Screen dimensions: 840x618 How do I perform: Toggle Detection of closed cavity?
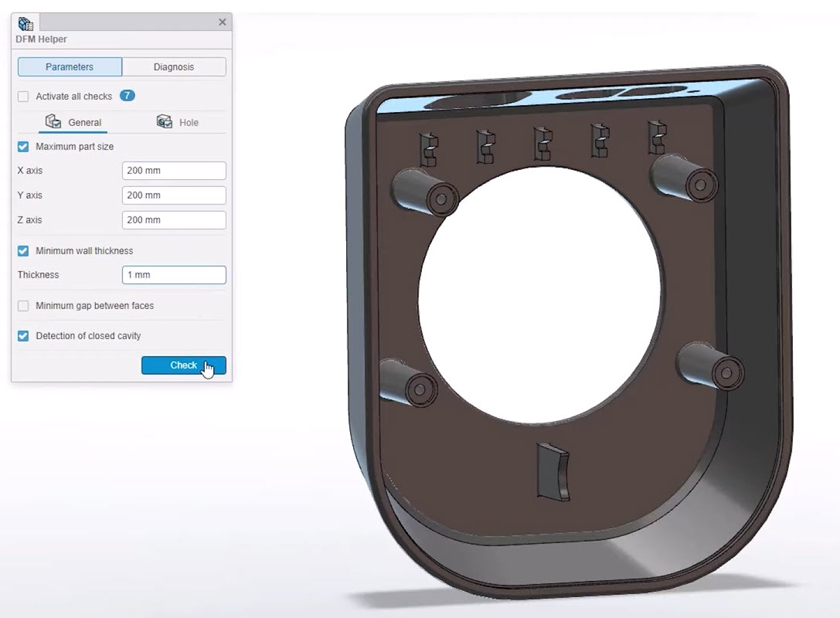coord(23,336)
